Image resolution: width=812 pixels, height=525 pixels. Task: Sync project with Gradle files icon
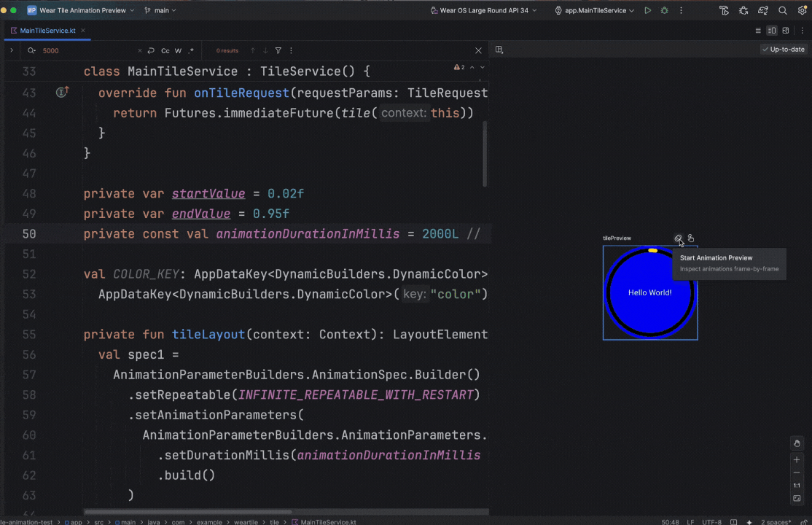763,10
